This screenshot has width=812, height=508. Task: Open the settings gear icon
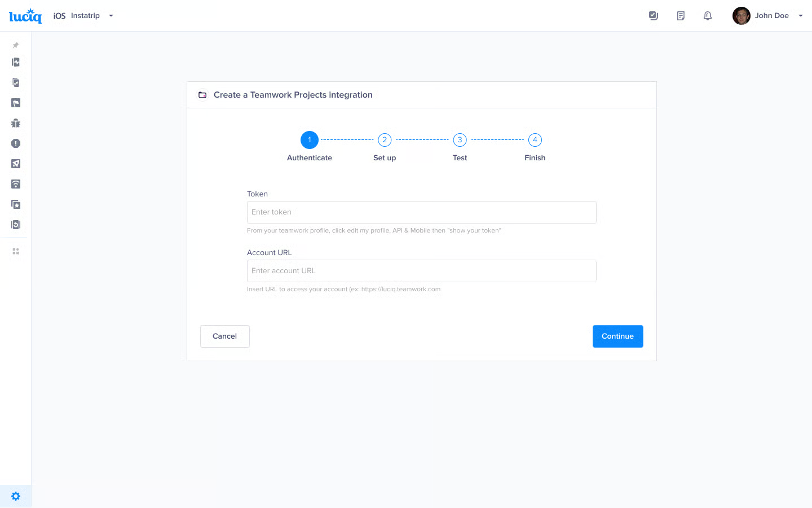coord(16,496)
